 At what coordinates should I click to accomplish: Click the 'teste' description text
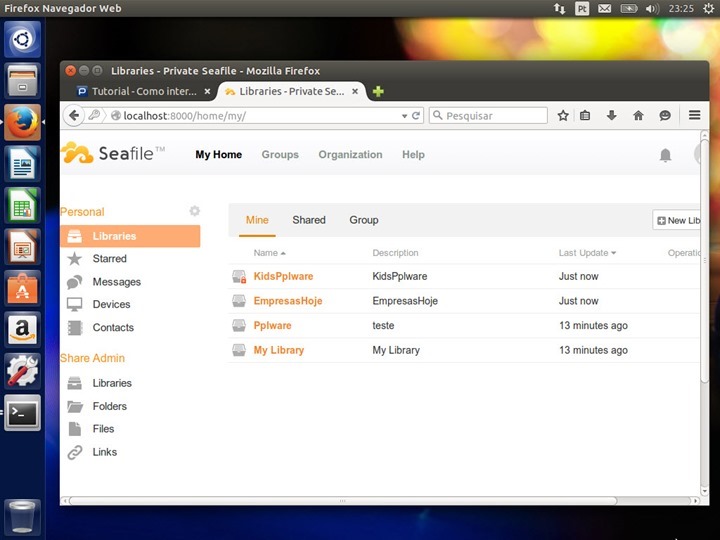(x=383, y=326)
